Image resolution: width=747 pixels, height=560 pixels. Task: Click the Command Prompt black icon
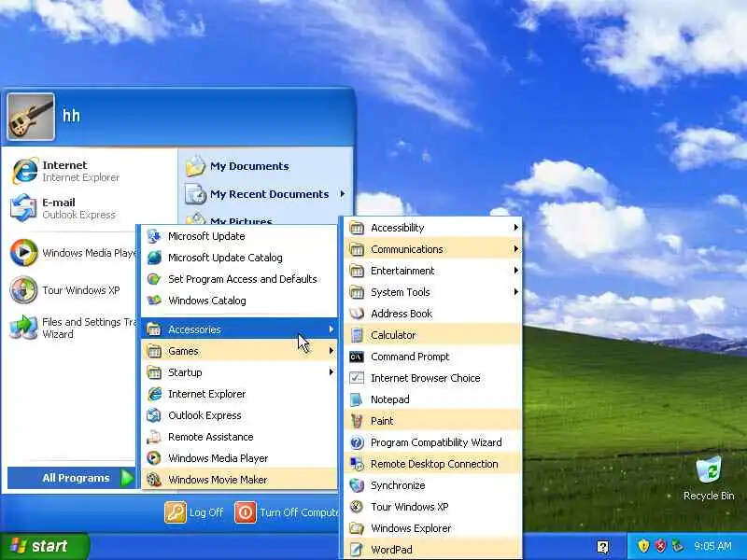pyautogui.click(x=357, y=357)
